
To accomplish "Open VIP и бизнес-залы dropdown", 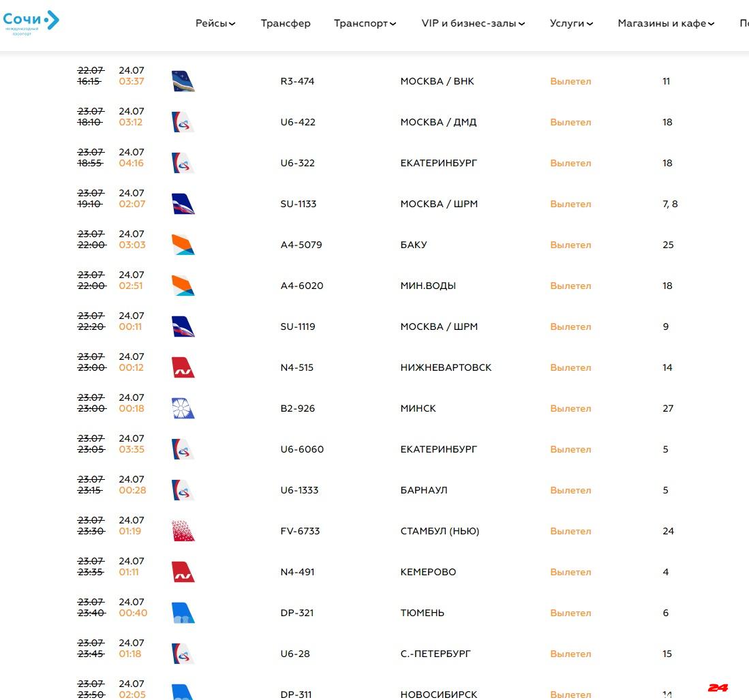I will coord(473,23).
